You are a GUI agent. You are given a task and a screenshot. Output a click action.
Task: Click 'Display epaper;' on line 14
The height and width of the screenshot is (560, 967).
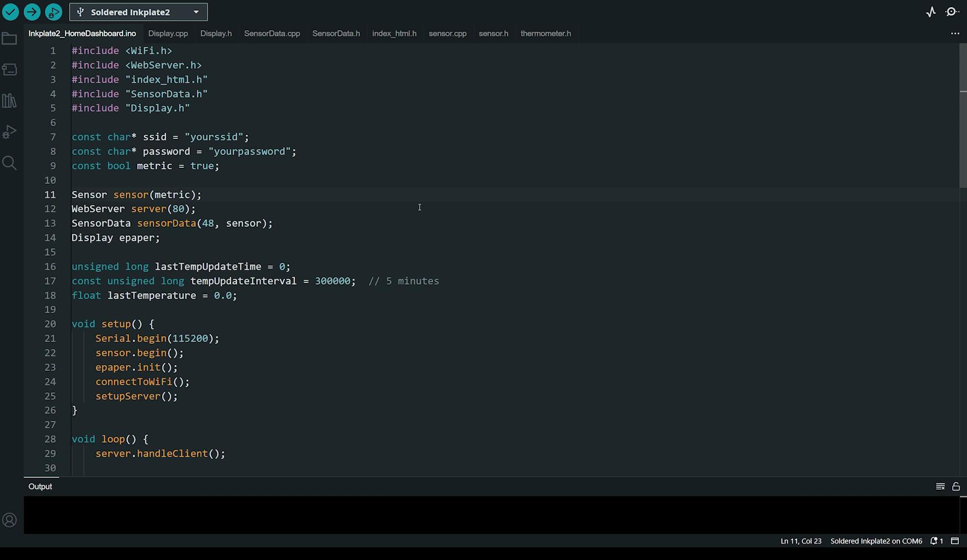click(x=116, y=238)
